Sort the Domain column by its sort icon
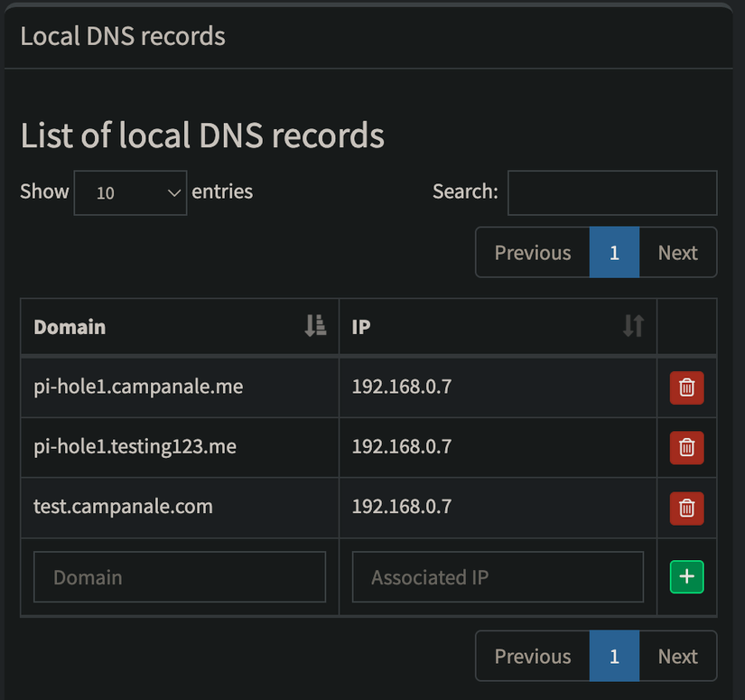The width and height of the screenshot is (745, 700). point(314,326)
